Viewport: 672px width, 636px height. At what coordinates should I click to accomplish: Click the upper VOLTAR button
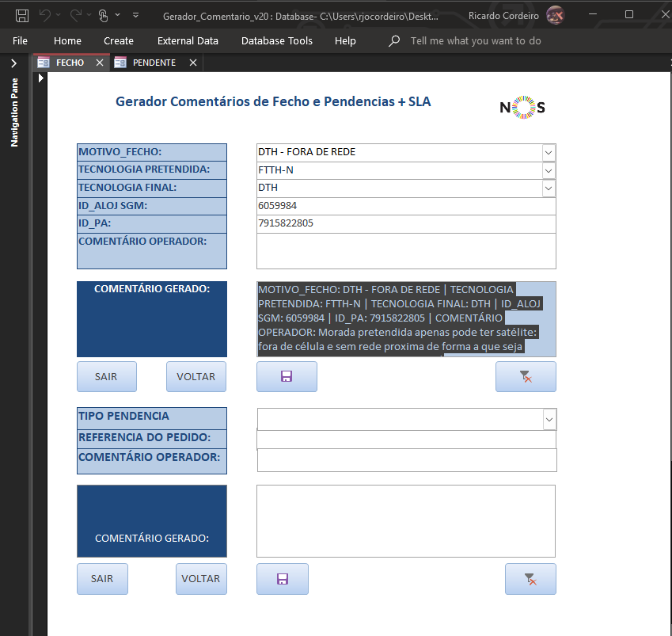pyautogui.click(x=196, y=376)
